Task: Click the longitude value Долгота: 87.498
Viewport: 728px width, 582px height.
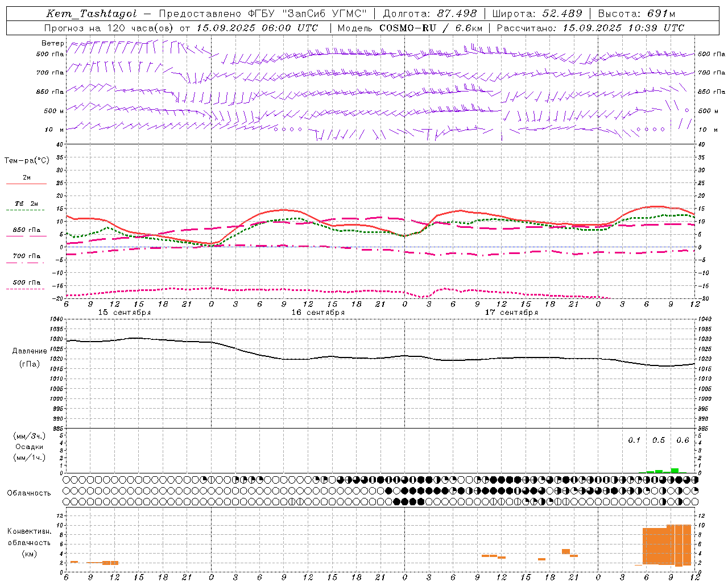Action: coord(430,14)
